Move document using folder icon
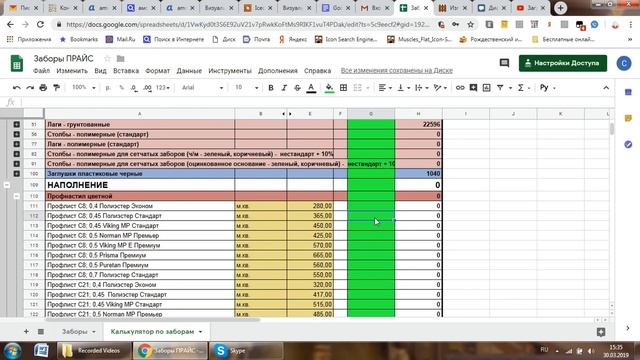640x360 pixels. (x=120, y=58)
